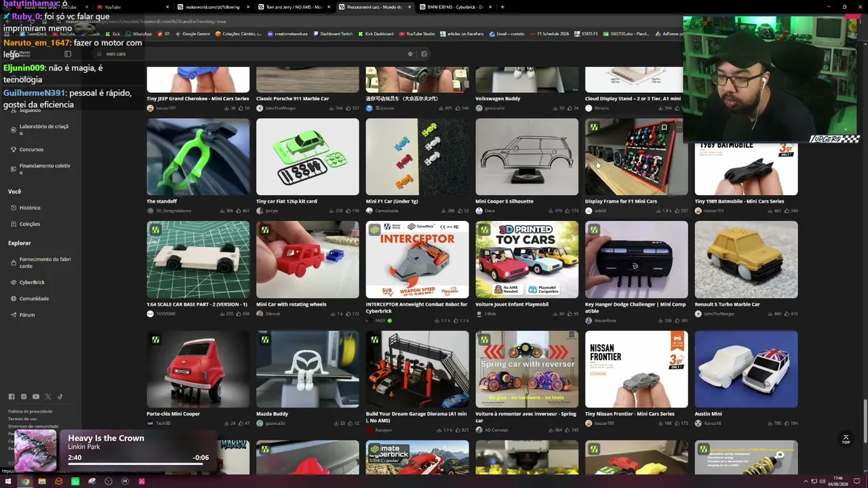Click the Laboratório de criação icon
The image size is (868, 488).
click(14, 129)
